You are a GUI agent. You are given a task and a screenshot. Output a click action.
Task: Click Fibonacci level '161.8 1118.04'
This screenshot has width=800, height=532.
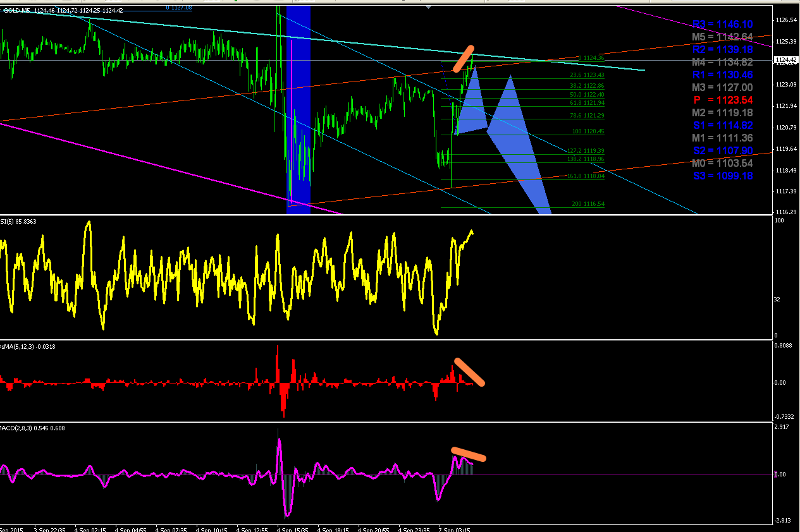point(586,176)
